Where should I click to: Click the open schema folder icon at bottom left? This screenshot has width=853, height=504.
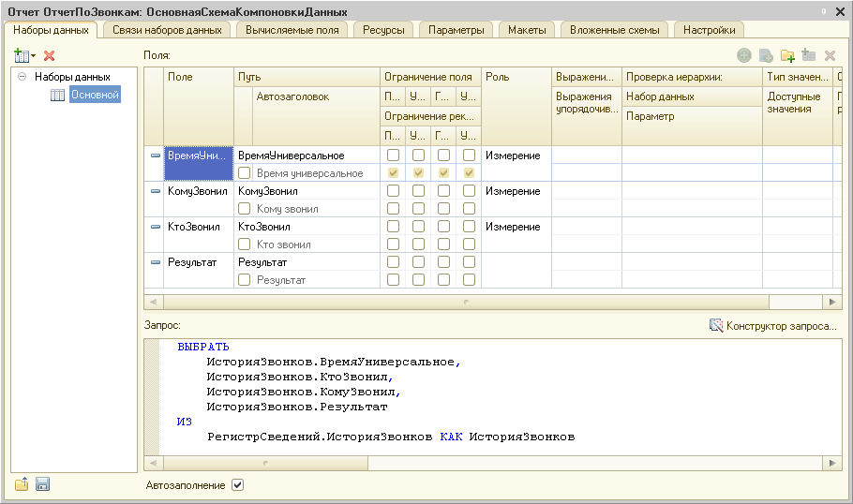[22, 484]
